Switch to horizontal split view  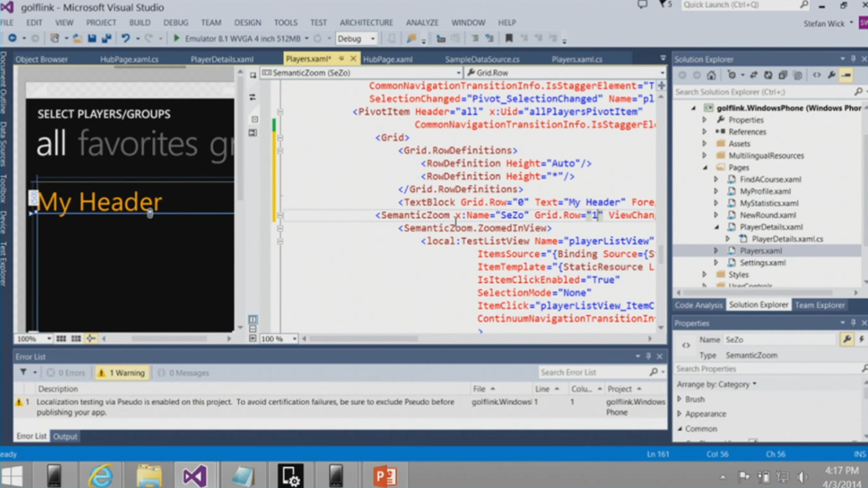coord(253,329)
